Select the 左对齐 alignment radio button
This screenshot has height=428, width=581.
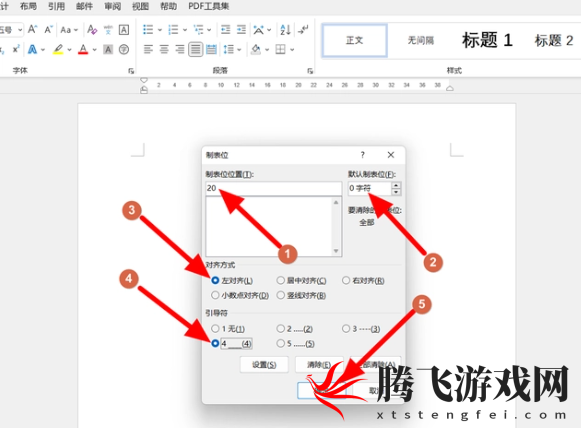[215, 280]
